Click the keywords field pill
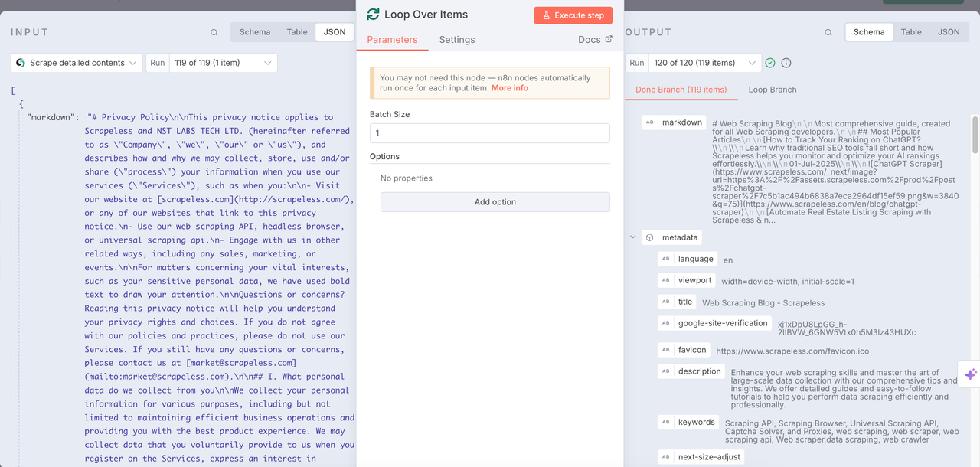Screen dimensions: 980x467 pos(688,422)
